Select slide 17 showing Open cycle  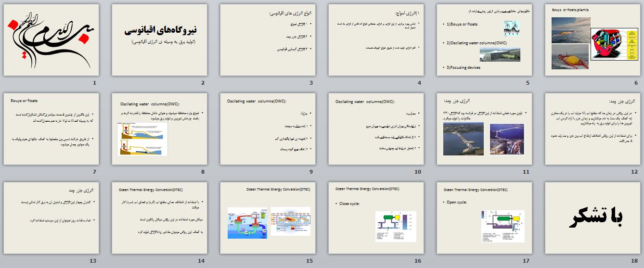coord(485,218)
